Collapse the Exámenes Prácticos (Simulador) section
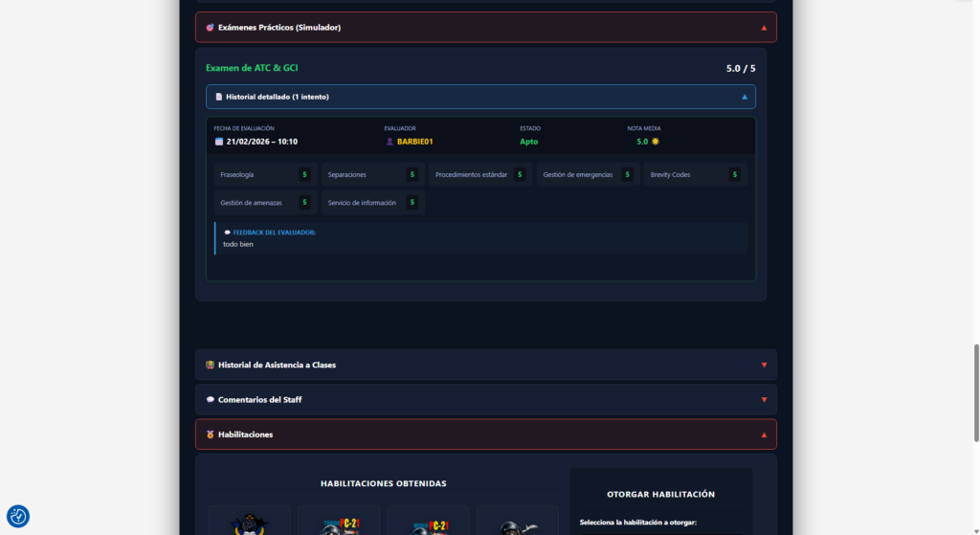The image size is (980, 535). (x=764, y=28)
